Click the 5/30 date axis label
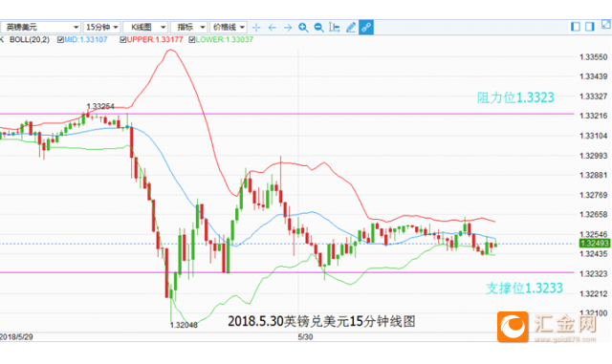612x364 pixels. 305,336
